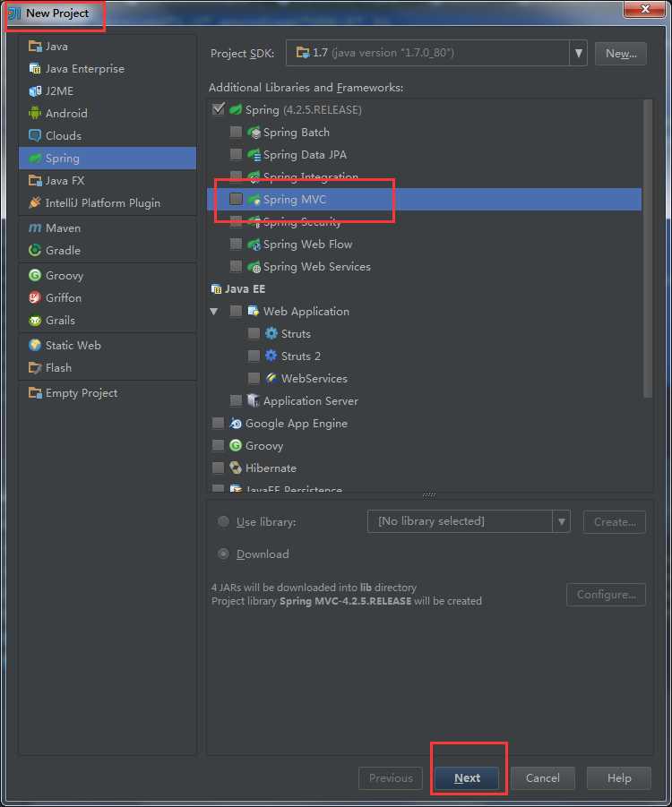Click the Cancel button

(x=543, y=778)
